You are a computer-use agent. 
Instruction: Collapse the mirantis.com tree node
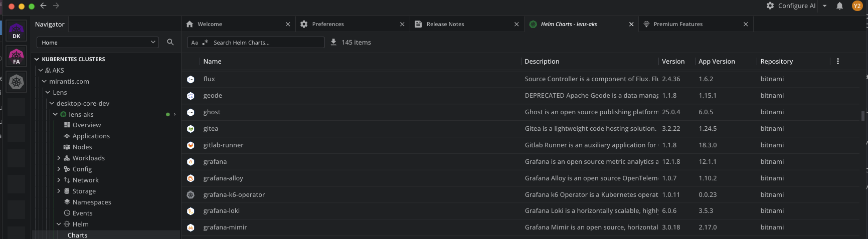(44, 81)
